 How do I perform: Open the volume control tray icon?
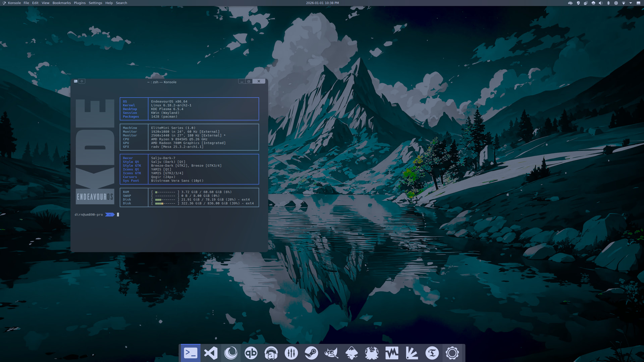tap(601, 3)
